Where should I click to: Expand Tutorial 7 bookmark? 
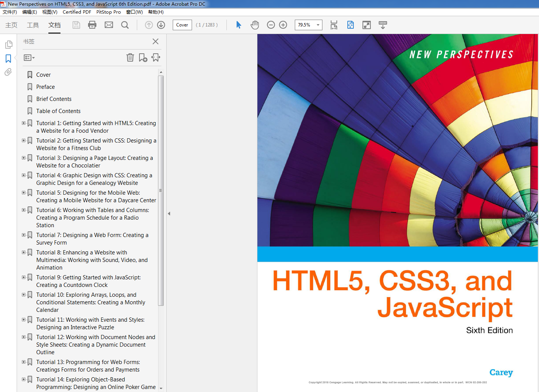tap(24, 235)
